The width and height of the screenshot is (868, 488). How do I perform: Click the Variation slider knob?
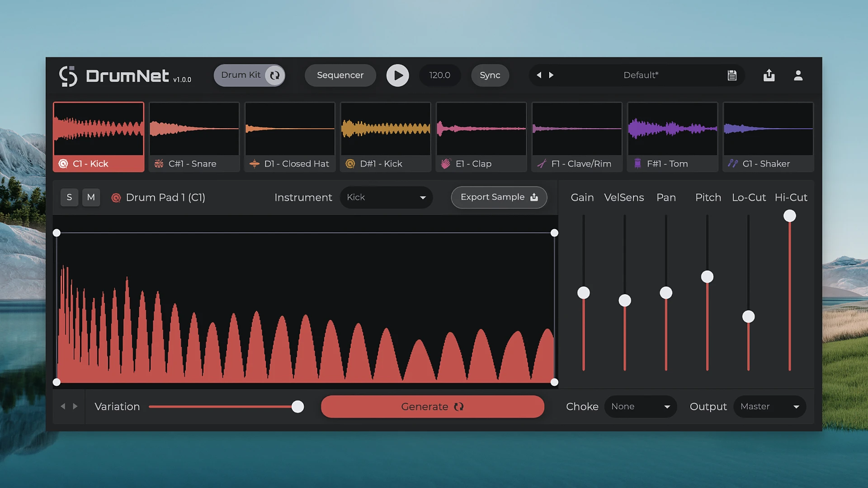point(297,407)
